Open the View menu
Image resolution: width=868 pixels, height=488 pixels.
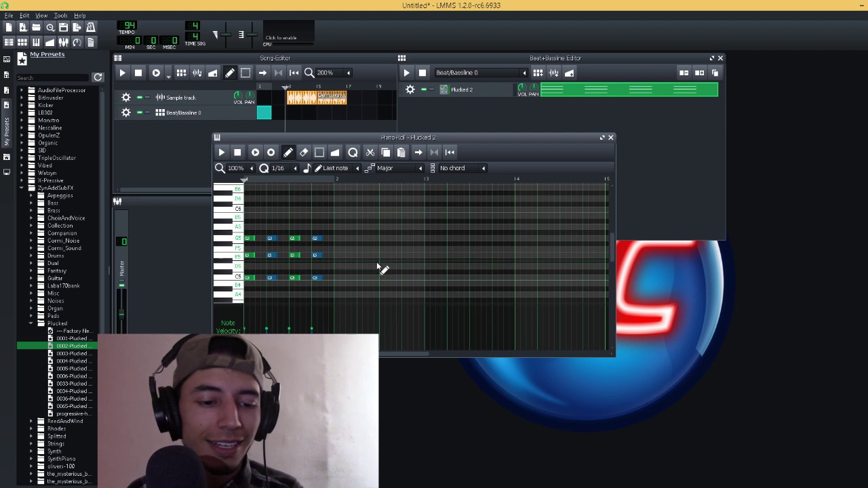41,15
